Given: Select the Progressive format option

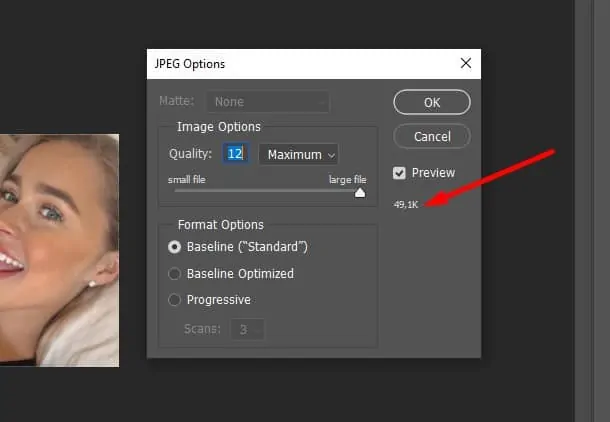Looking at the screenshot, I should (175, 300).
